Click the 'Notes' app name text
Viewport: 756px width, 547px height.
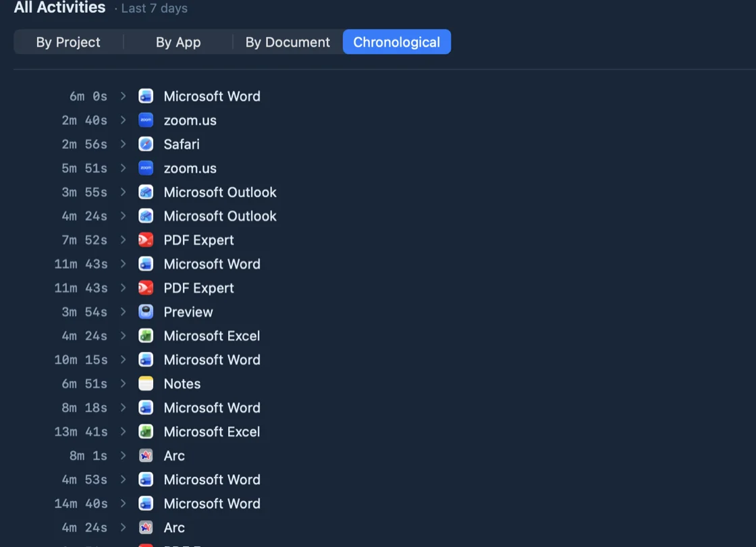pyautogui.click(x=182, y=384)
